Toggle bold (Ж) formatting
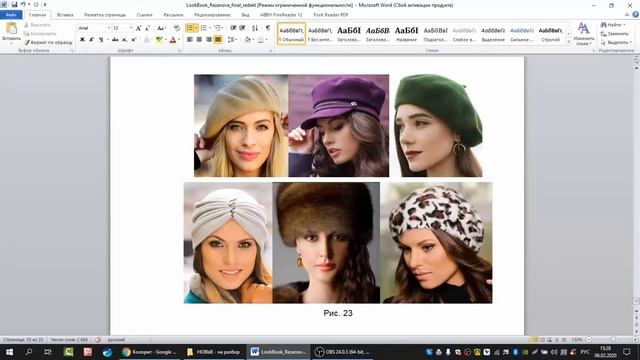This screenshot has height=360, width=640. pos(82,40)
